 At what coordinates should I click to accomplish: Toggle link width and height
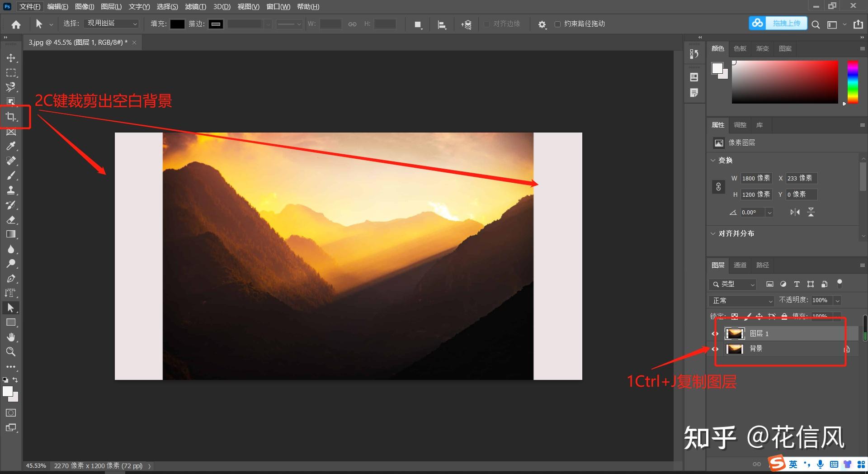click(718, 186)
